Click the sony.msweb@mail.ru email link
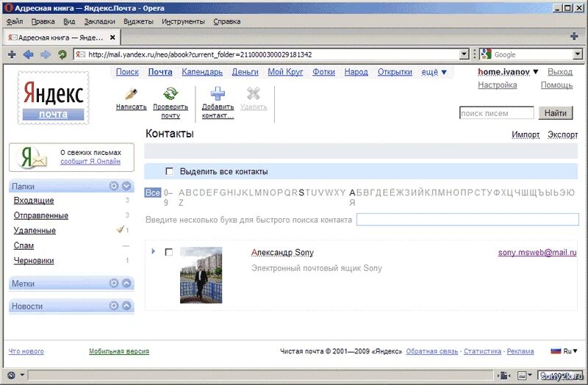This screenshot has width=588, height=385. coord(537,252)
